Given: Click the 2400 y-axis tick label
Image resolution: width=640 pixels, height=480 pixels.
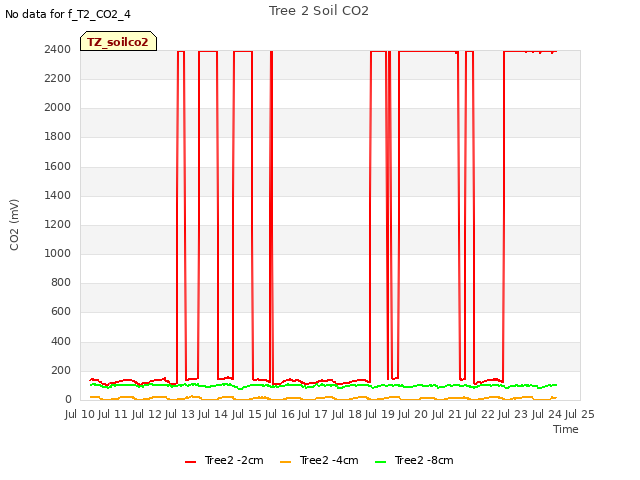Looking at the screenshot, I should point(58,49).
